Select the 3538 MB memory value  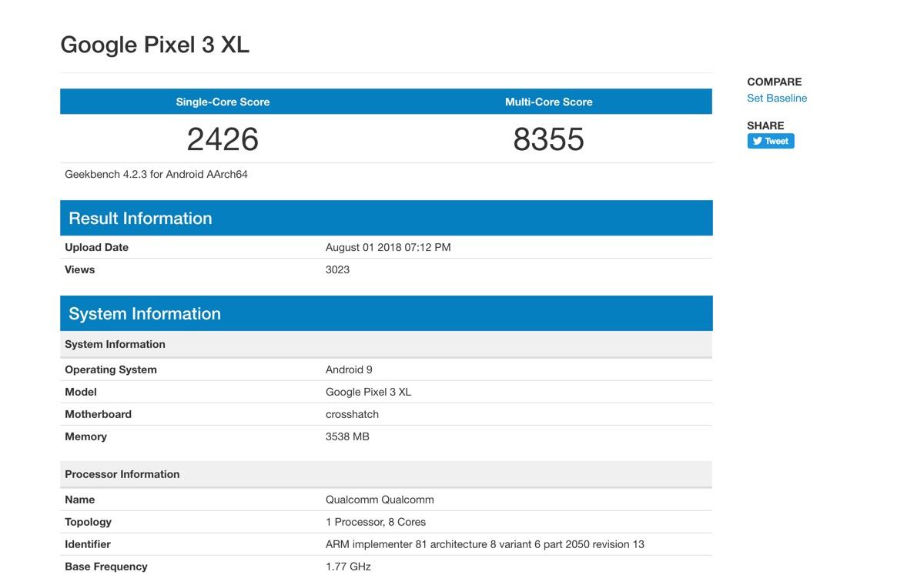(x=347, y=436)
